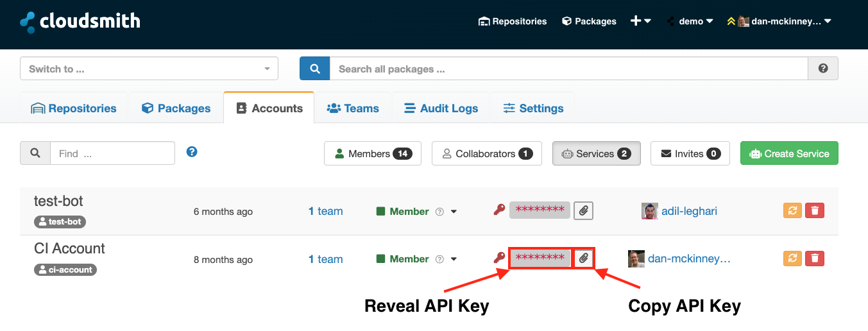The image size is (868, 331).
Task: Copy the API key for CI Account
Action: 583,258
